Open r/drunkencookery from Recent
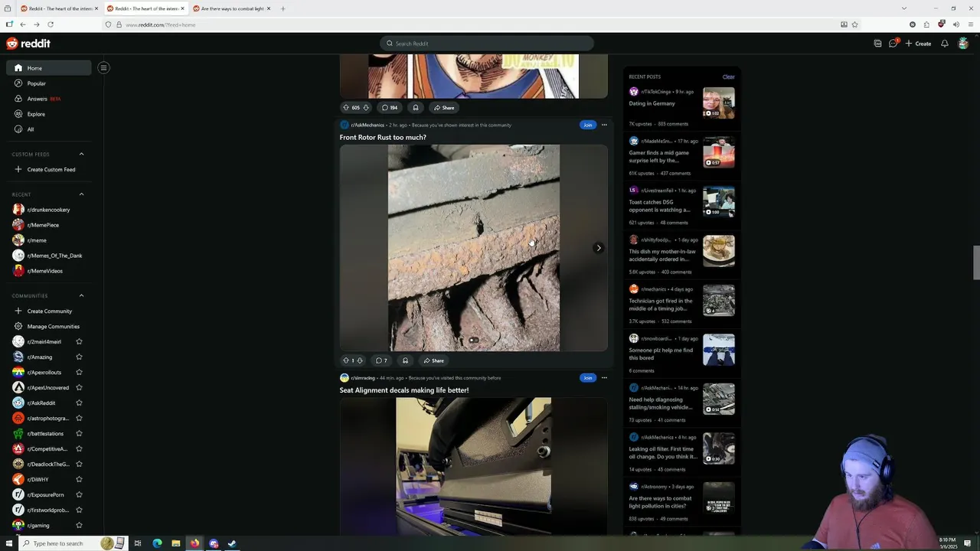 click(x=48, y=210)
